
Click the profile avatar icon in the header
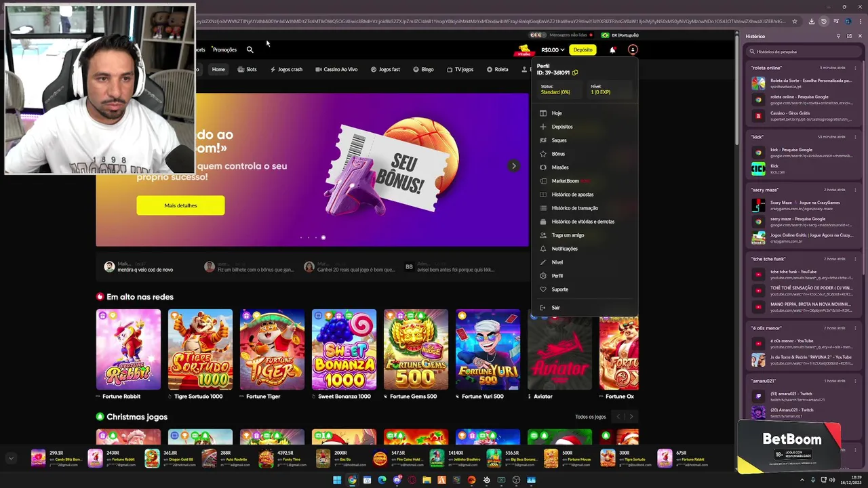pos(633,49)
